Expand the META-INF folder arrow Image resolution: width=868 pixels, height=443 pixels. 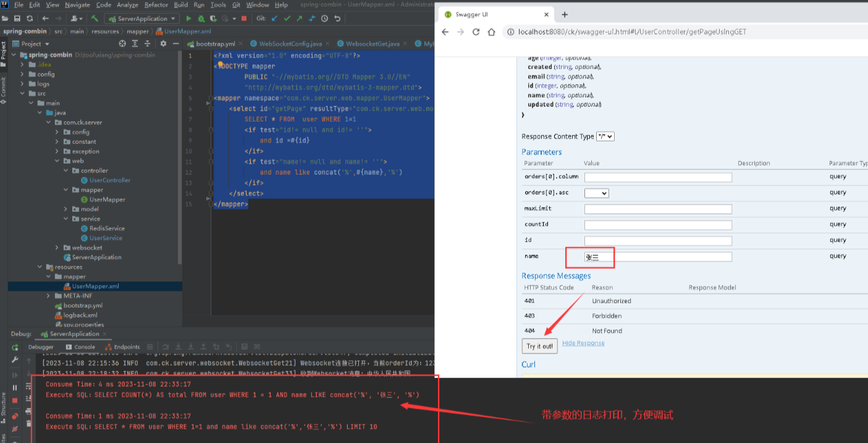tap(49, 296)
